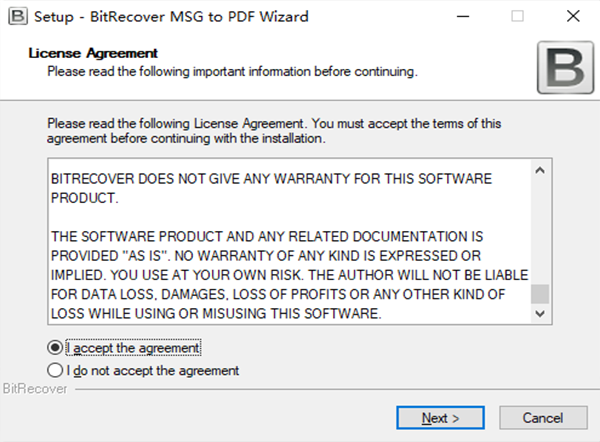Click the BitRecover branding label at the bottom left

[x=35, y=389]
